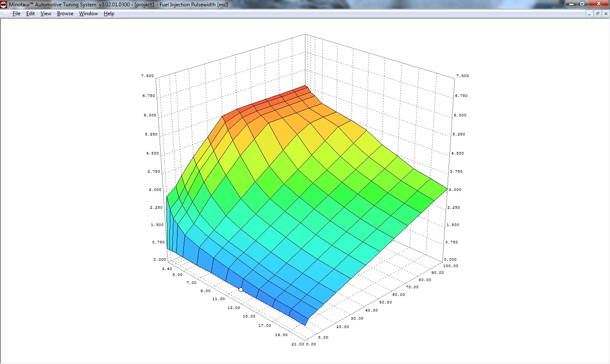Select the white cursor marker on the surface
Viewport: 610px width, 364px height.
pyautogui.click(x=241, y=290)
